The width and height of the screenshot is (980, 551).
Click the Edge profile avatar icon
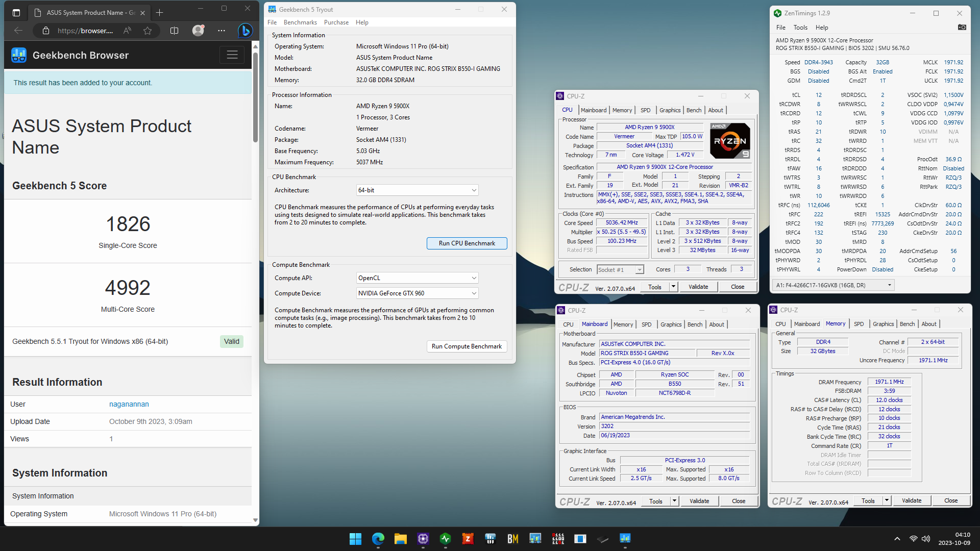198,31
